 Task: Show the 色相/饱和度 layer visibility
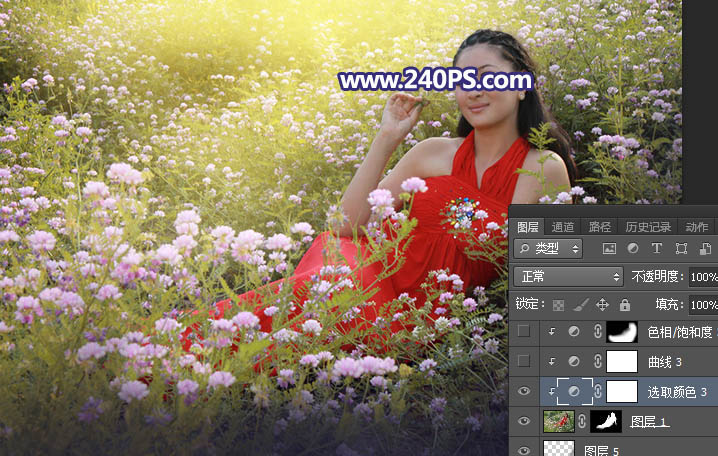click(524, 331)
